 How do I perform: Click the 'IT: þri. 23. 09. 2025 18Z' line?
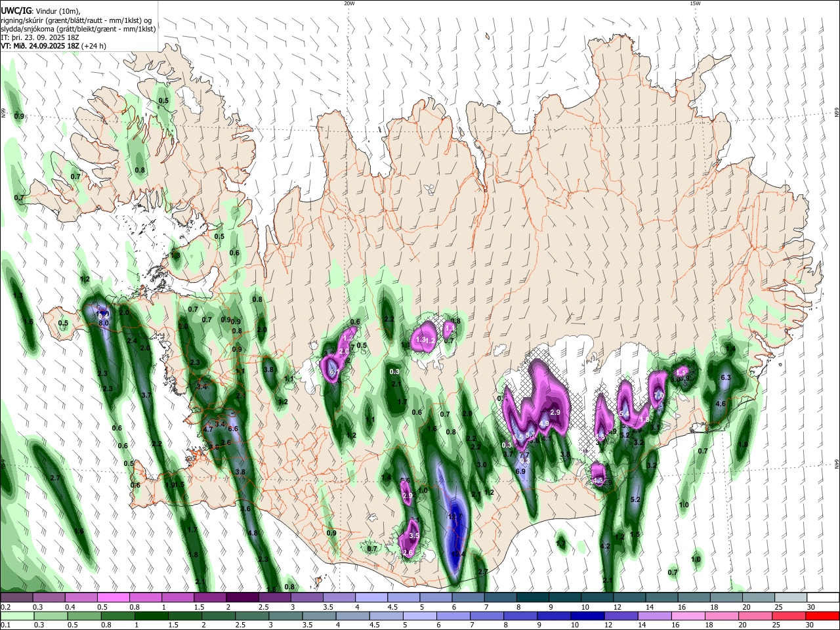(x=39, y=37)
